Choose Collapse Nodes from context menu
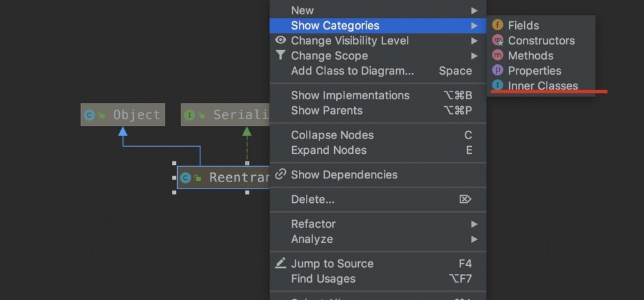This screenshot has width=644, height=300. [332, 135]
